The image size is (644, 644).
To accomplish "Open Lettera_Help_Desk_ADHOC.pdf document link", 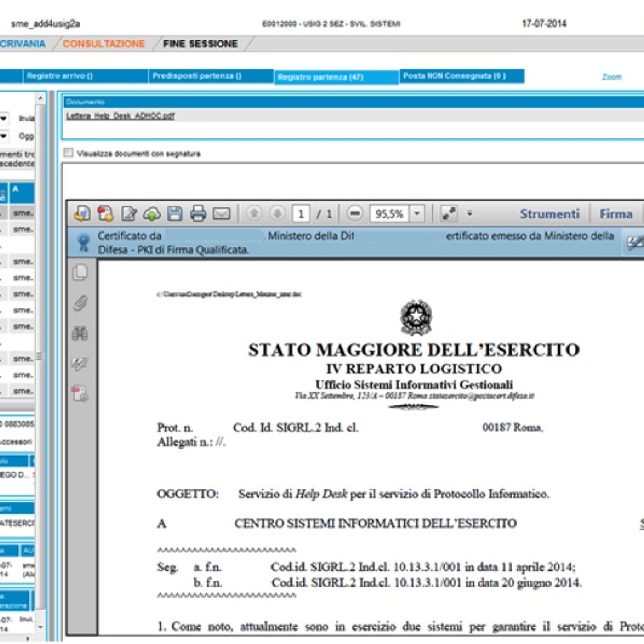I will (120, 116).
